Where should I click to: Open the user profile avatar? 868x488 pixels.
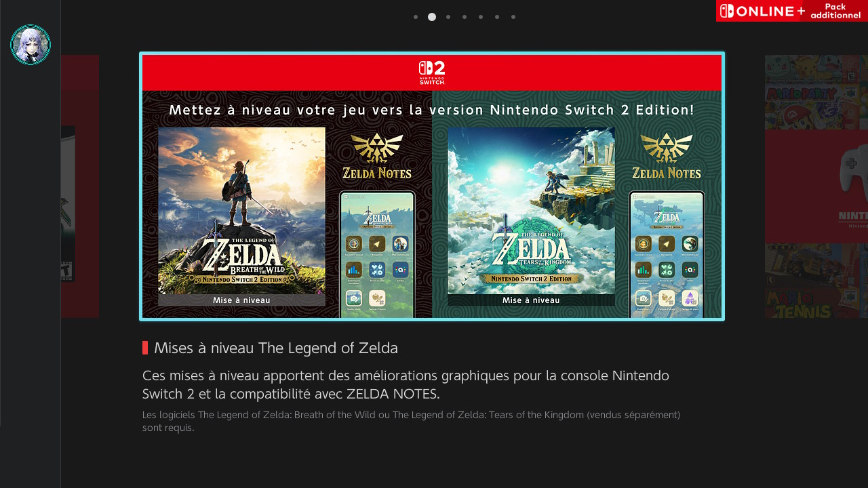click(31, 45)
